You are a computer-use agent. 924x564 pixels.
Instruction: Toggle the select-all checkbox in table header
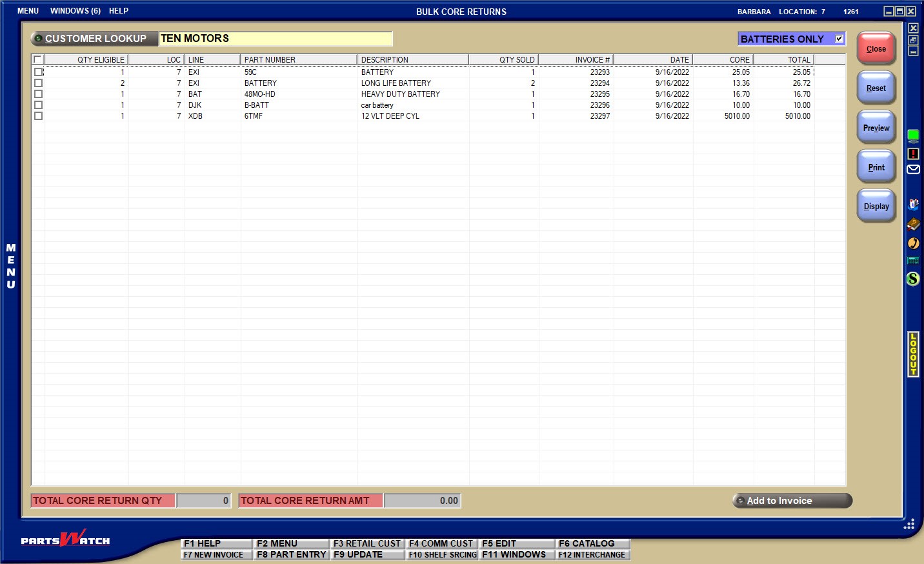click(38, 60)
